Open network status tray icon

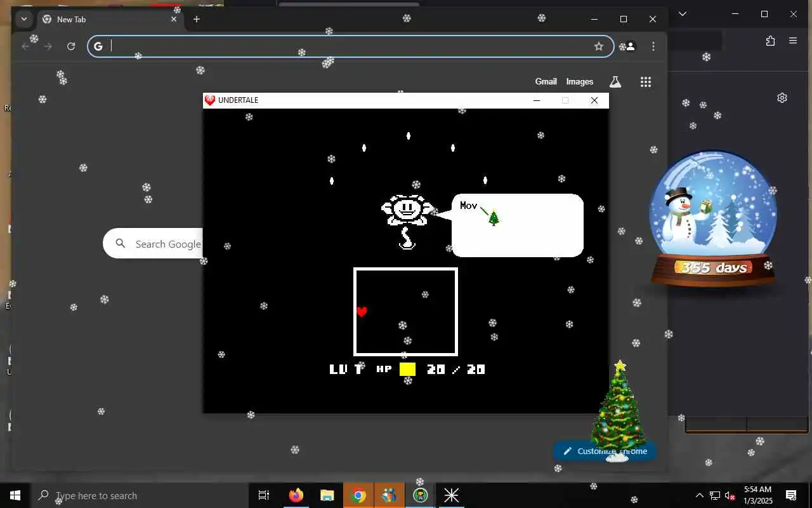715,495
